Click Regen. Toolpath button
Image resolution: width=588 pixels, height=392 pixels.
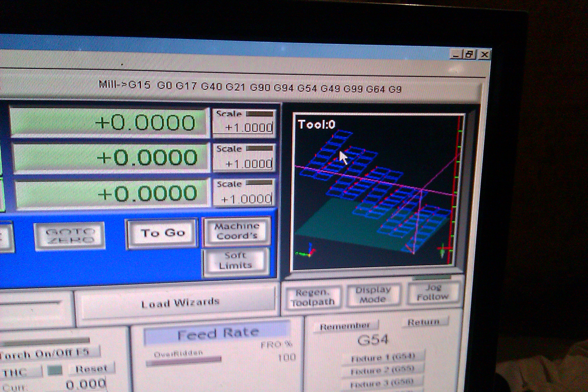click(x=313, y=298)
